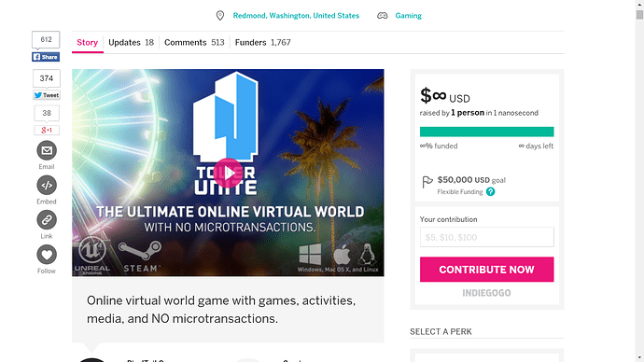Play the Tower Unite campaign video

228,173
